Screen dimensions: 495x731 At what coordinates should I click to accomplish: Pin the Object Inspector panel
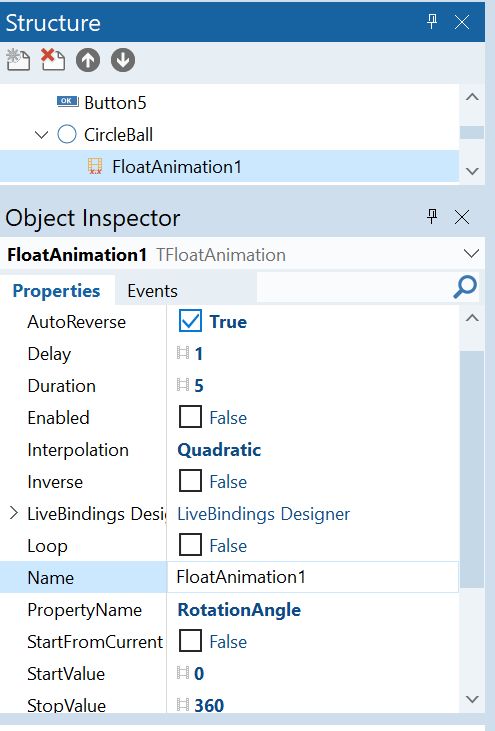pos(432,217)
